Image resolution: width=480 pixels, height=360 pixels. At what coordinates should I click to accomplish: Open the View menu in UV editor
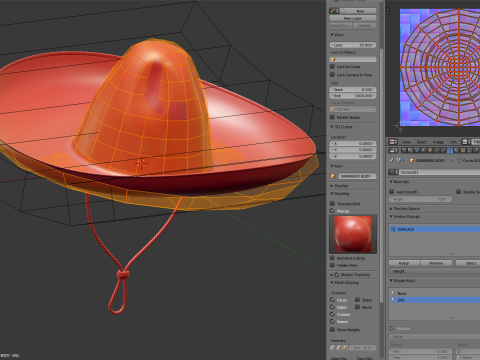coord(406,142)
